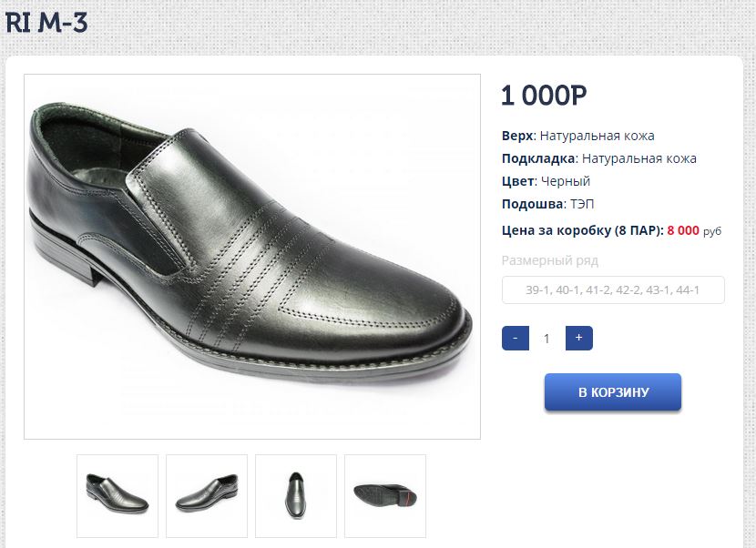Image resolution: width=756 pixels, height=548 pixels.
Task: Click the size range field 39-1, 40-1
Action: click(x=613, y=290)
